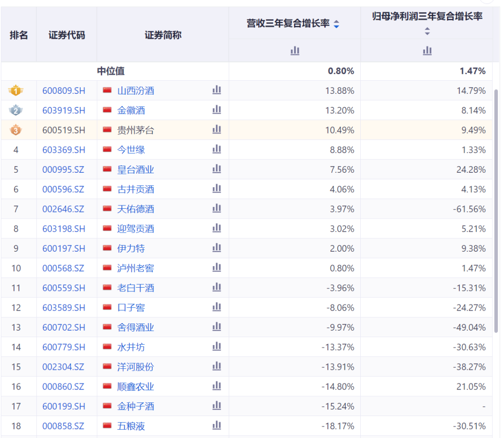
Task: Open chart icon for 金种子酒 row
Action: (217, 405)
